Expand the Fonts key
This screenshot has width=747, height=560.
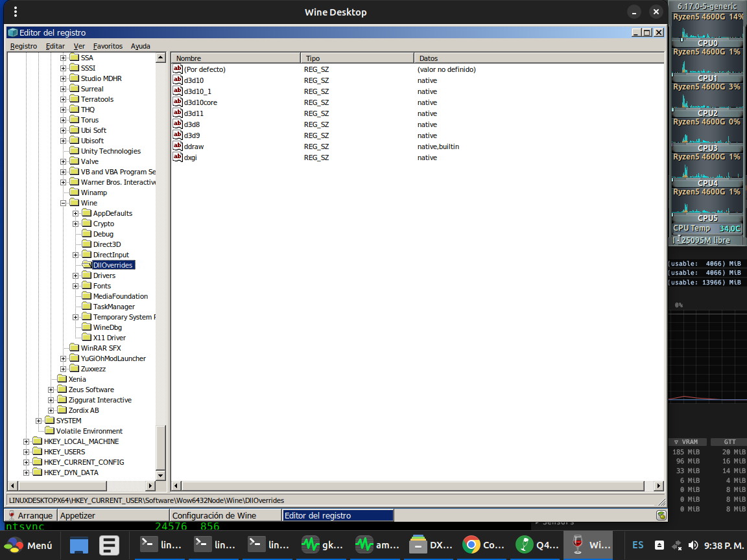(x=75, y=286)
